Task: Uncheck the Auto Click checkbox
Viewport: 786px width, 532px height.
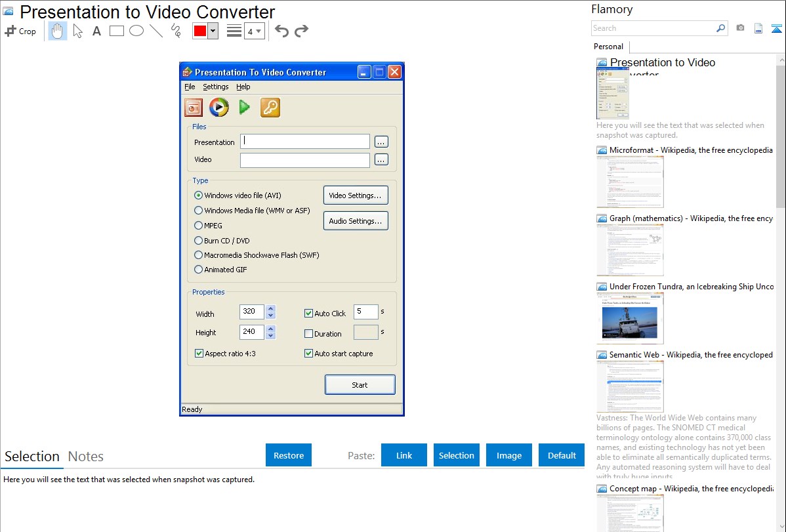Action: pyautogui.click(x=309, y=314)
